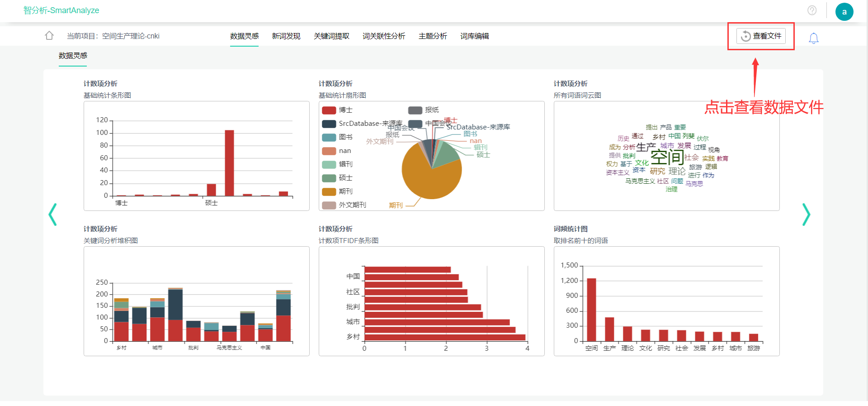This screenshot has width=868, height=406.
Task: Open the 词库编辑 menu item
Action: (475, 36)
